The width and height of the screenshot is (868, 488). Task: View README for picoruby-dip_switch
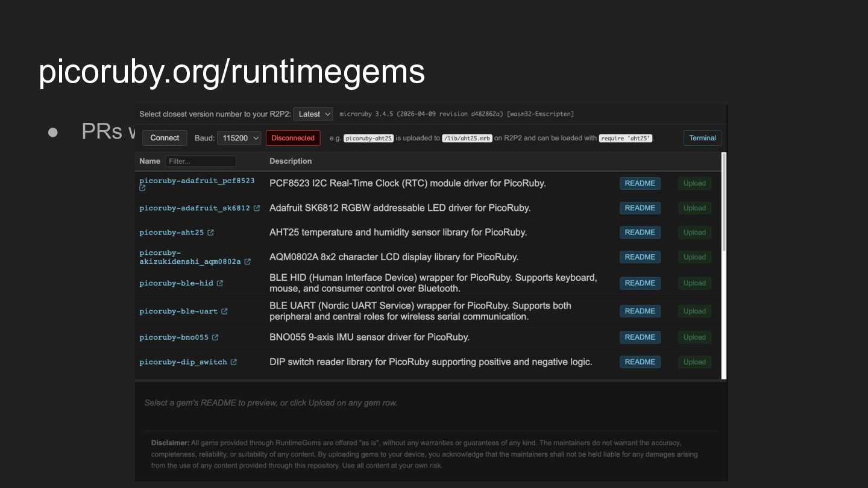click(640, 361)
